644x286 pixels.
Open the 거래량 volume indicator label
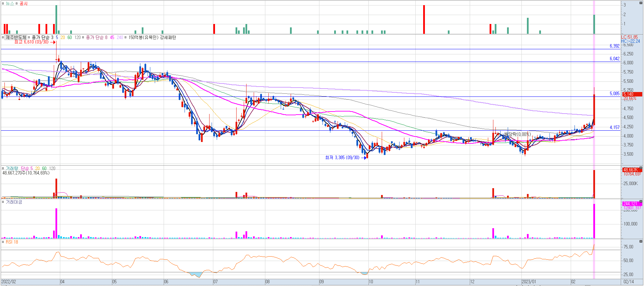click(x=12, y=168)
